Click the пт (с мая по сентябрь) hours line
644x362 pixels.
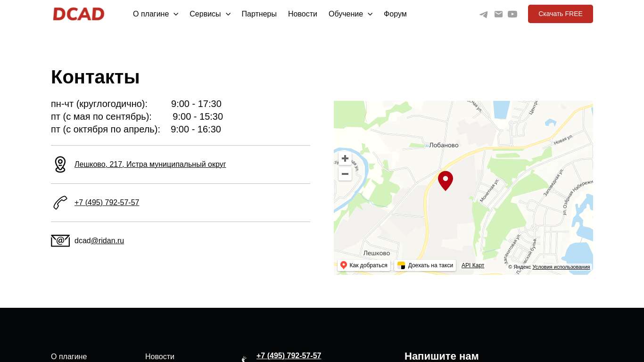point(137,117)
